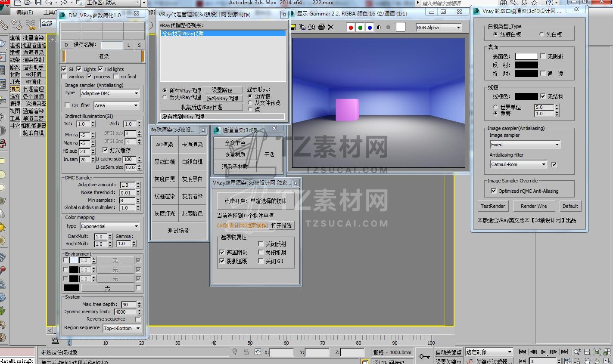613x364 pixels.
Task: Toggle the blue channel button
Action: 370,28
